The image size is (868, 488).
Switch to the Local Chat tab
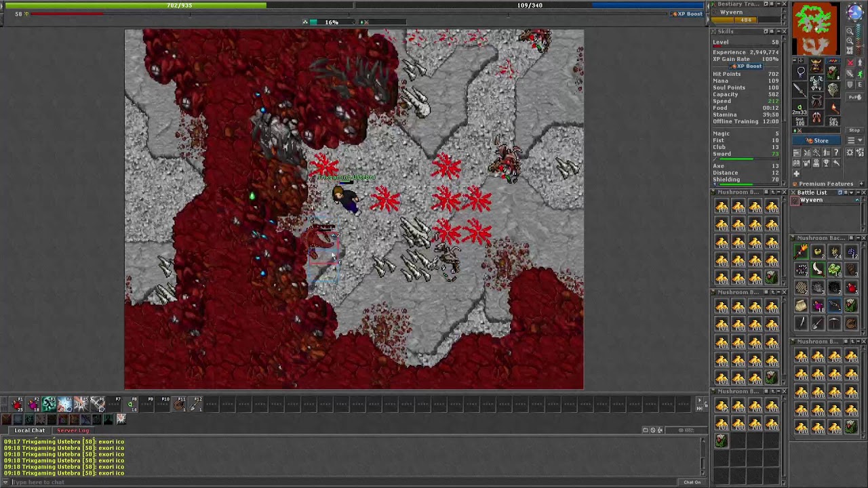pyautogui.click(x=30, y=430)
